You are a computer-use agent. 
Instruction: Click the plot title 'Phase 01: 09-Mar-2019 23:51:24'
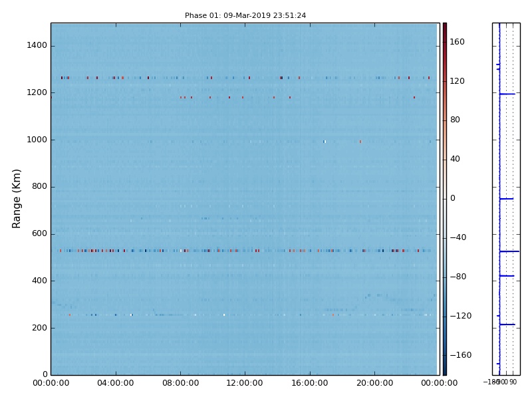click(245, 15)
